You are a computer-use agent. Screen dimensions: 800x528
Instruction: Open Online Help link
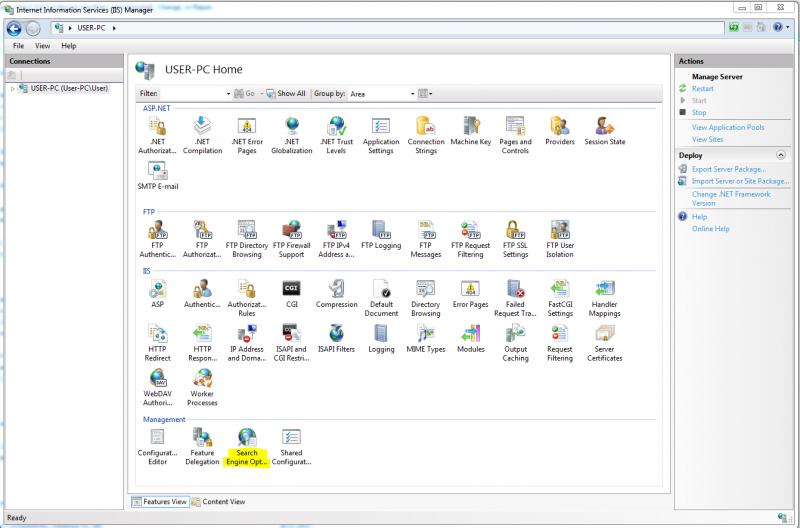click(x=711, y=229)
